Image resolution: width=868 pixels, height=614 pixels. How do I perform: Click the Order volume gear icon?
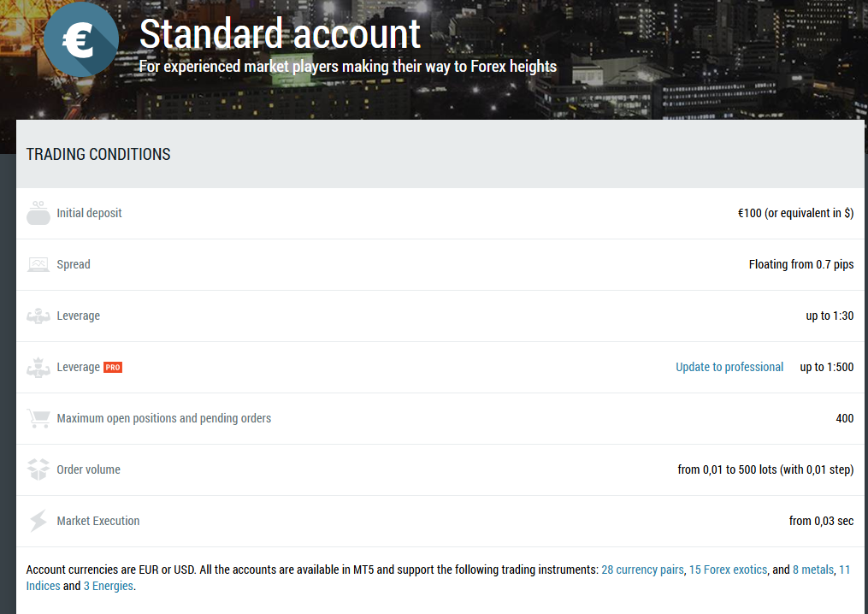pos(38,469)
